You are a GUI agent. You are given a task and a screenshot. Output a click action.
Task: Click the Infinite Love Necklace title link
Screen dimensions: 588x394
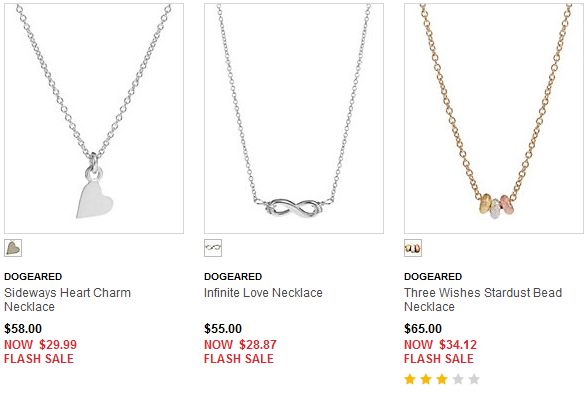click(263, 293)
